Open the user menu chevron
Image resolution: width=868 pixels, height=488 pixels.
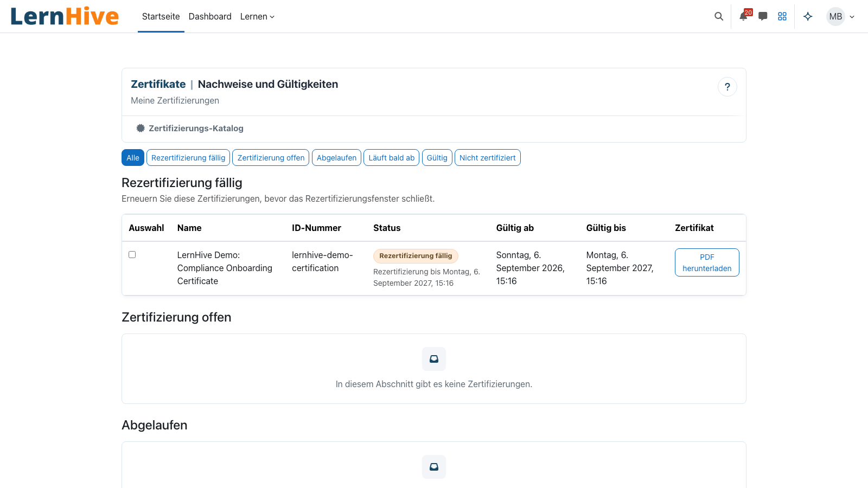852,17
